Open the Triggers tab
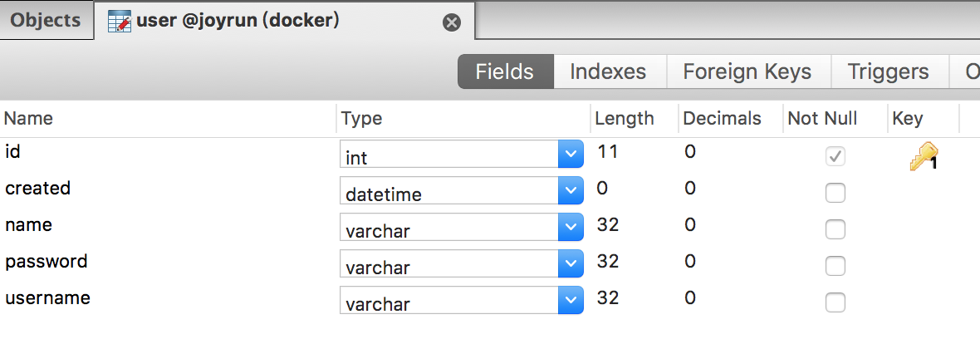 coord(888,72)
